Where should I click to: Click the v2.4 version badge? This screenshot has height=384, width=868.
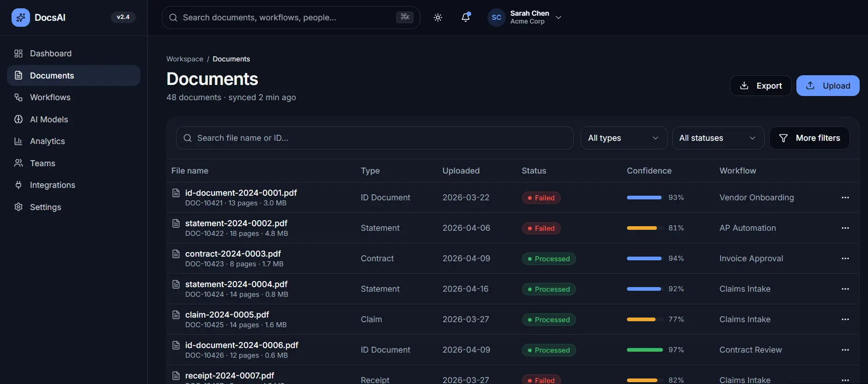coord(123,17)
